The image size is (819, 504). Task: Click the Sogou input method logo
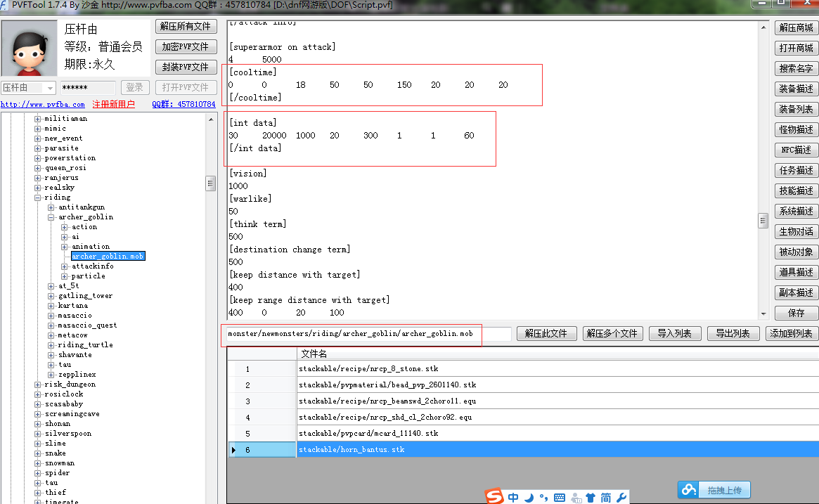coord(495,497)
